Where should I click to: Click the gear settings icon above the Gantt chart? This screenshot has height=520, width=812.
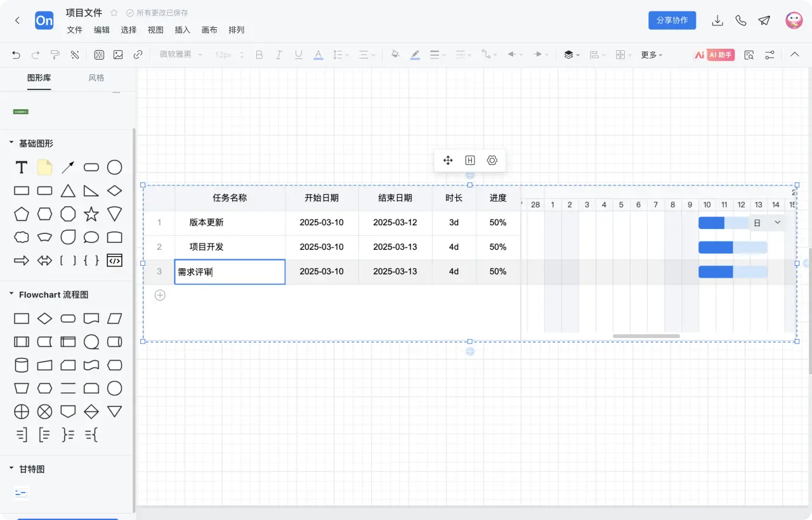tap(492, 160)
